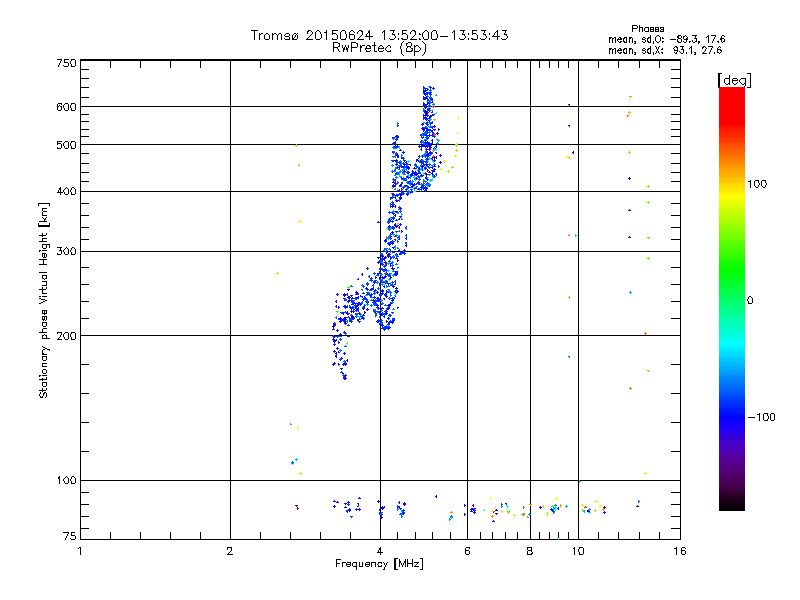800x600 pixels.
Task: Click the y-axis label '750'
Action: pos(66,63)
